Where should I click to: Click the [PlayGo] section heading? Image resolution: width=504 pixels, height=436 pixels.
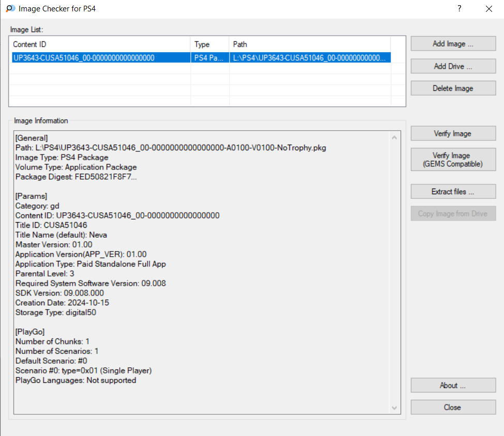[30, 332]
